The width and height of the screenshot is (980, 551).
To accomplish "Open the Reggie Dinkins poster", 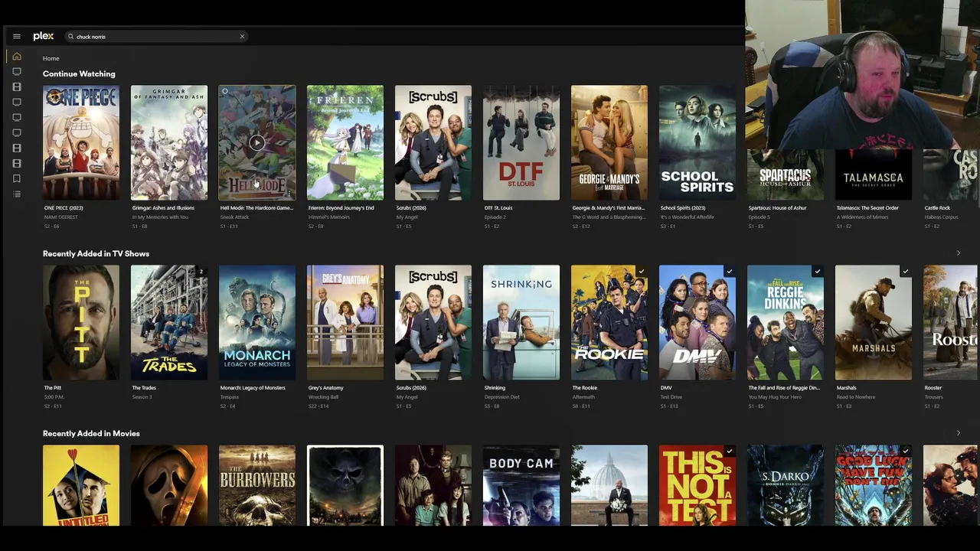I will click(786, 322).
